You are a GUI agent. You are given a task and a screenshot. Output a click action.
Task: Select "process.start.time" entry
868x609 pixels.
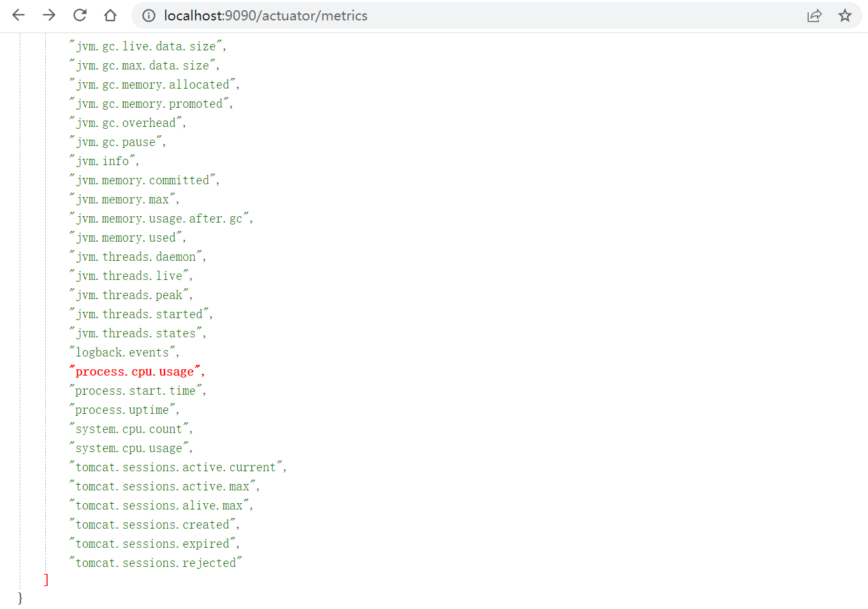point(135,391)
